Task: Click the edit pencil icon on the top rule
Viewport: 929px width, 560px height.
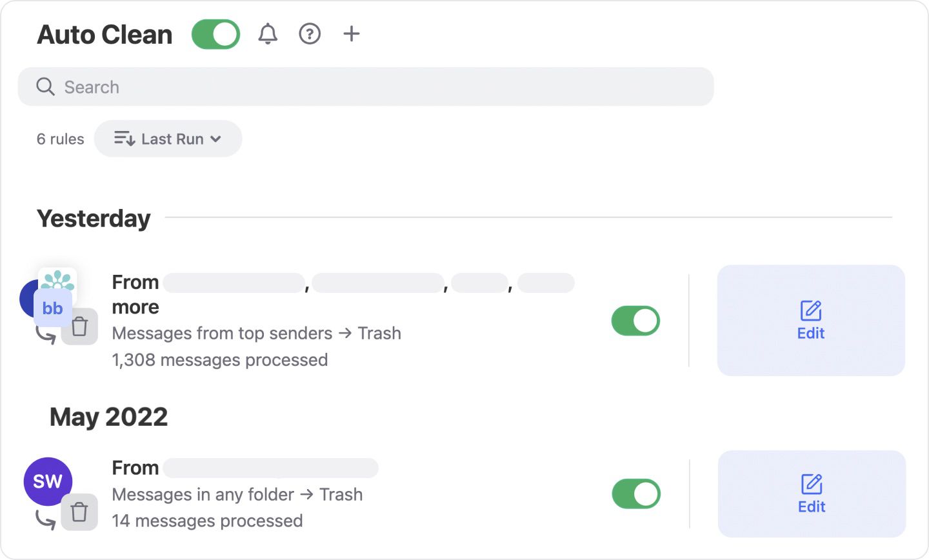Action: click(x=811, y=312)
